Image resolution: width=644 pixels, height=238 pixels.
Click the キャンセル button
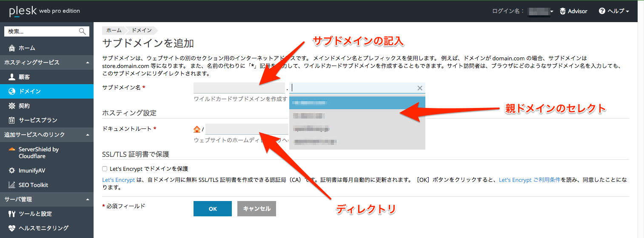tap(256, 209)
